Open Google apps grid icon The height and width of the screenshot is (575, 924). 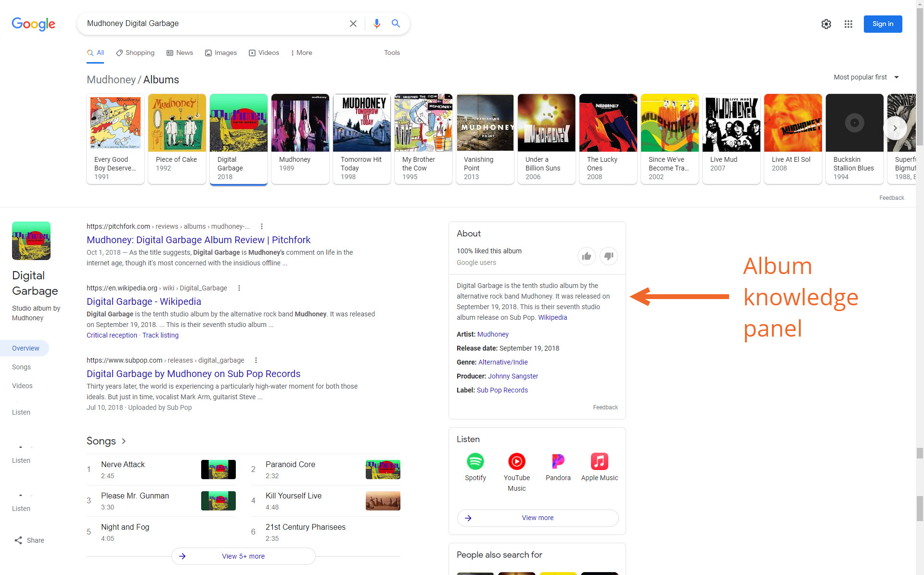(848, 24)
